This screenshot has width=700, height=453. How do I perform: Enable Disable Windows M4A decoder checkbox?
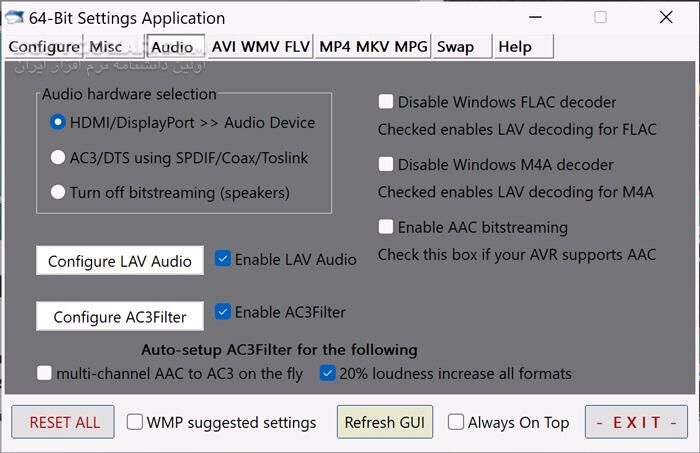(386, 164)
